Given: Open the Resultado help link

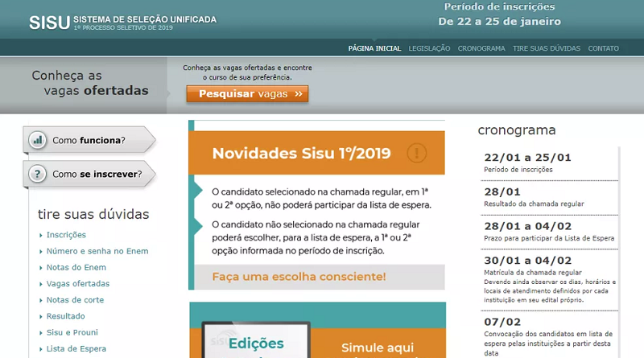Looking at the screenshot, I should click(x=66, y=316).
